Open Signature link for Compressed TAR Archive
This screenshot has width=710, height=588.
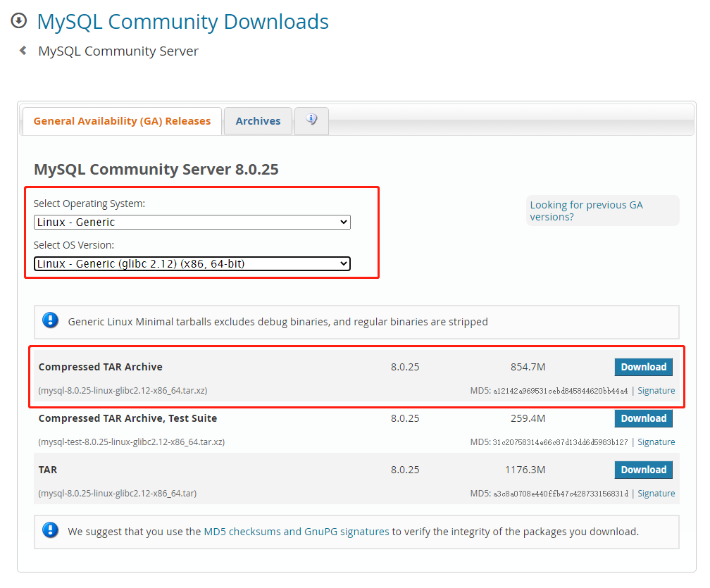coord(656,391)
